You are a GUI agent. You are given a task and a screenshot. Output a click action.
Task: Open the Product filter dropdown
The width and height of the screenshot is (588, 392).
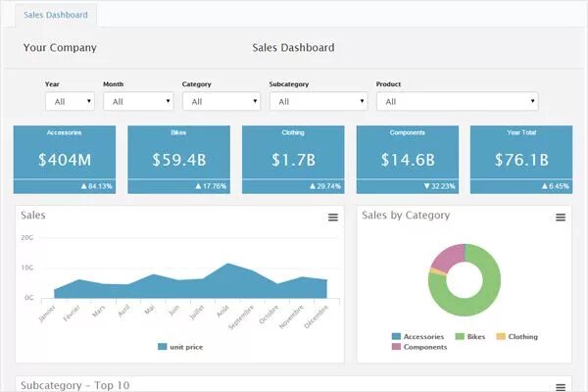pyautogui.click(x=458, y=101)
